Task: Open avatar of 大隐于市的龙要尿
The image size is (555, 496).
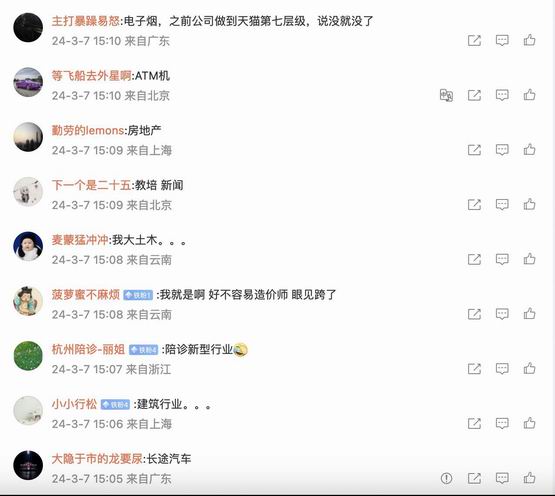Action: pos(28,465)
